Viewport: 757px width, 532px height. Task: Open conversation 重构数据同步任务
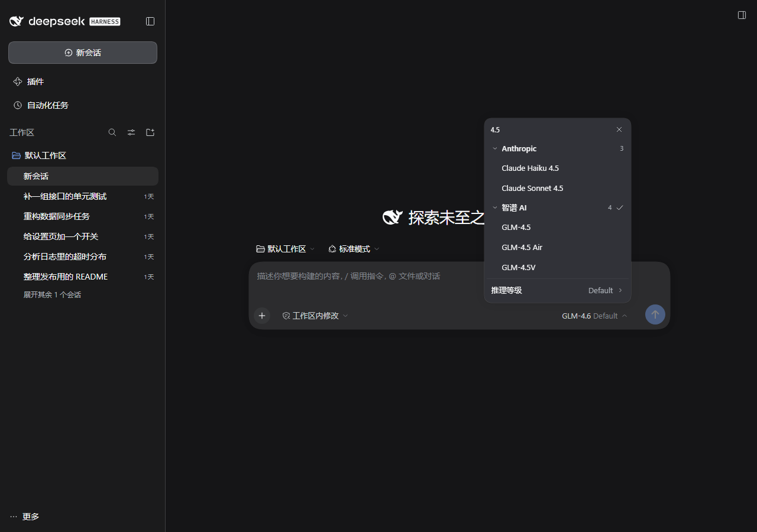[83, 216]
